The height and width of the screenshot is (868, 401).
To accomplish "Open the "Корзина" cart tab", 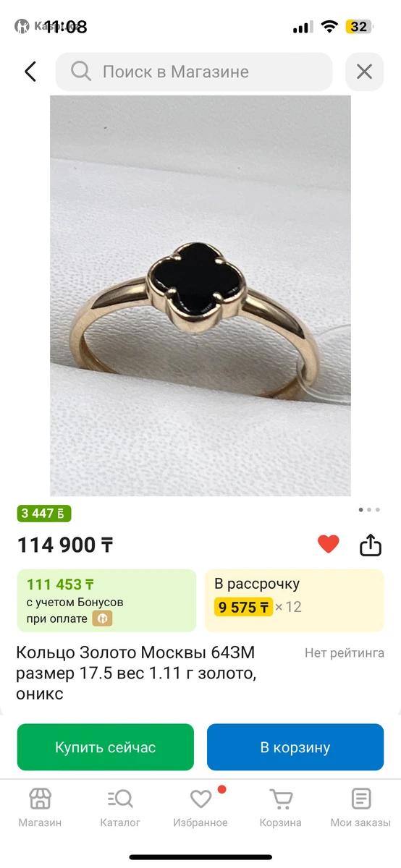I will [x=281, y=808].
